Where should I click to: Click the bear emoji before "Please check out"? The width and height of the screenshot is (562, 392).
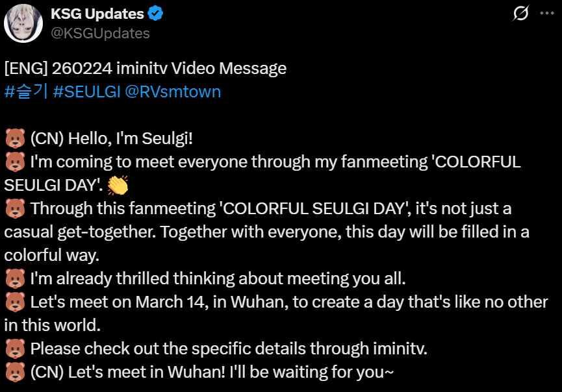click(x=15, y=349)
